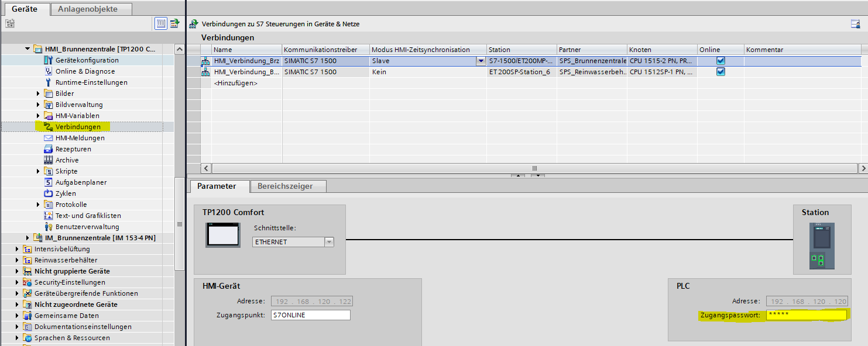Click the connections icon beside 'Verbindungen zu S7 Steuerungen'

tap(193, 24)
